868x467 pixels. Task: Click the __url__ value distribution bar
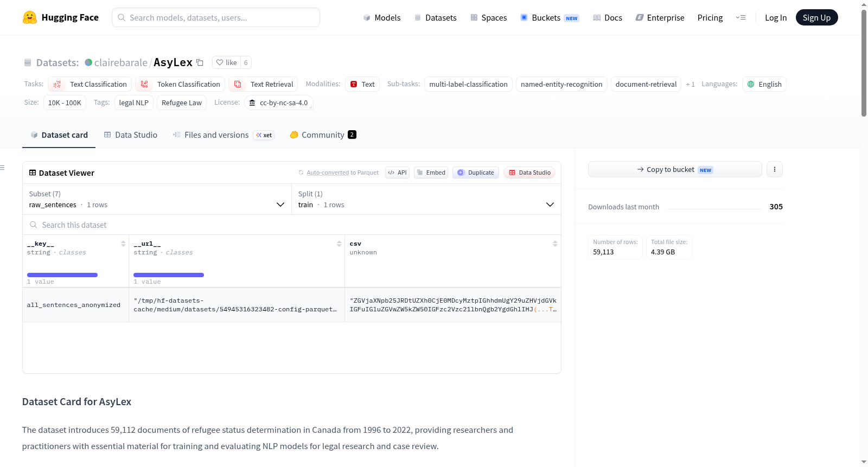(169, 275)
